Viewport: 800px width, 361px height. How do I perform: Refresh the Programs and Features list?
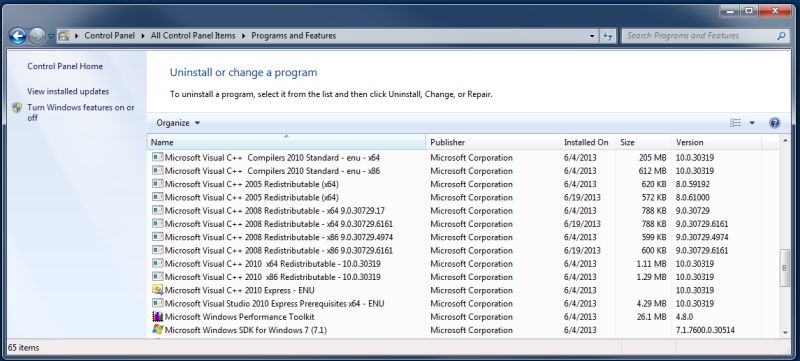tap(608, 36)
